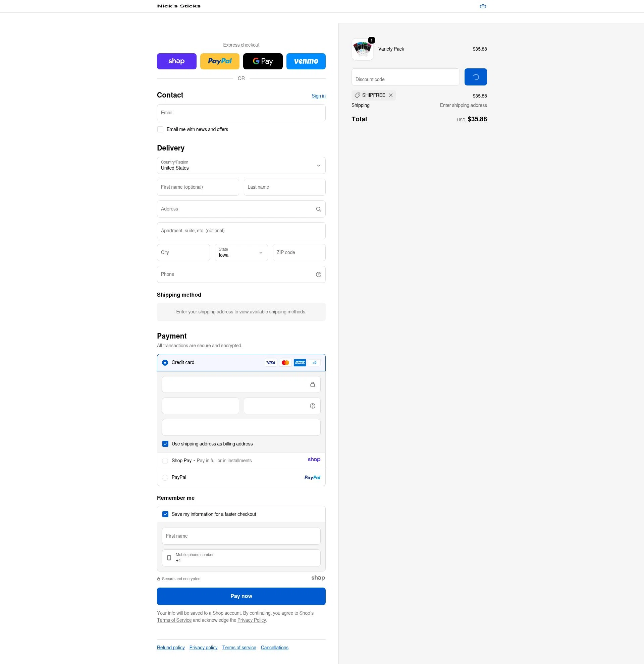644x664 pixels.
Task: Click the blue Apply discount button
Action: [x=476, y=76]
